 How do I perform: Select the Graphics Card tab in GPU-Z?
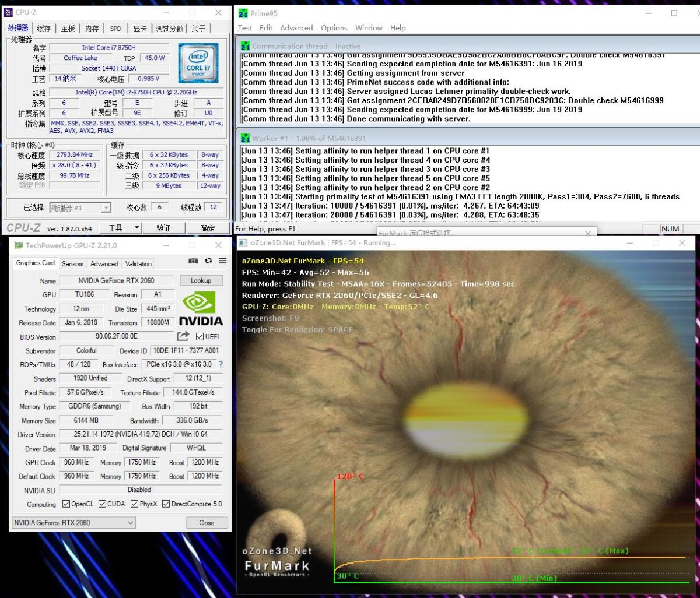pyautogui.click(x=36, y=263)
